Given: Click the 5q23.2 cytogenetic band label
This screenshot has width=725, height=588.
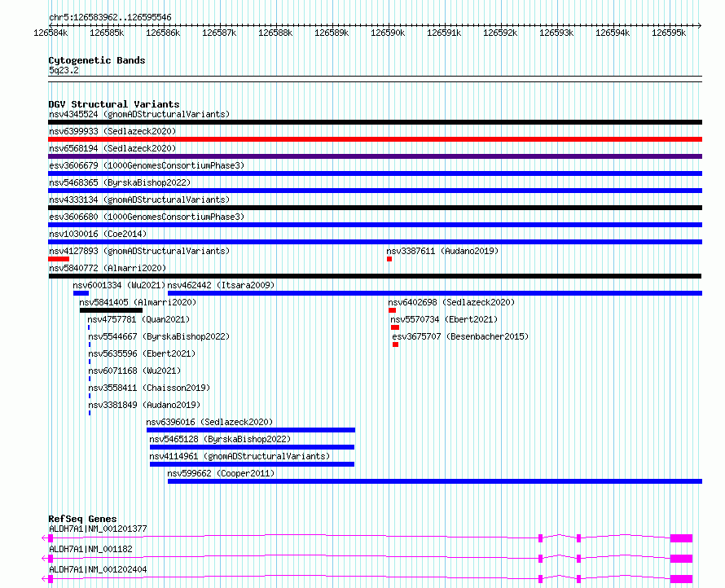Looking at the screenshot, I should [64, 70].
